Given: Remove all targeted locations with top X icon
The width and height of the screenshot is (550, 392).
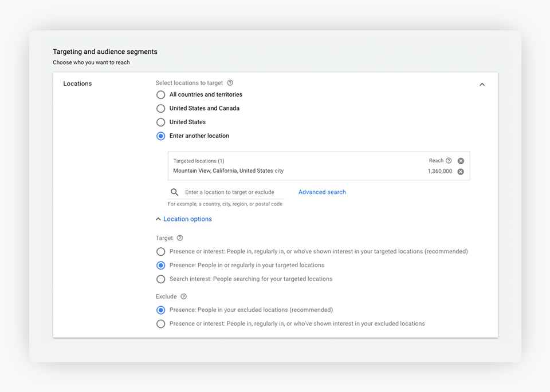Looking at the screenshot, I should (461, 161).
